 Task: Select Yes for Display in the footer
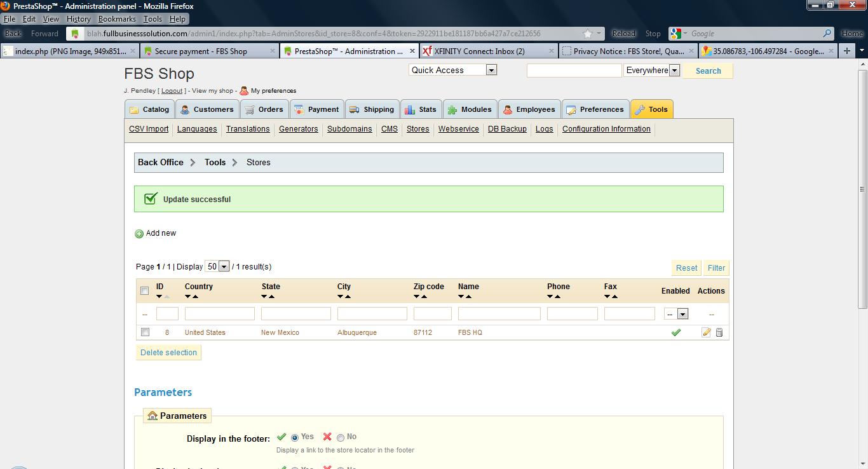click(295, 438)
